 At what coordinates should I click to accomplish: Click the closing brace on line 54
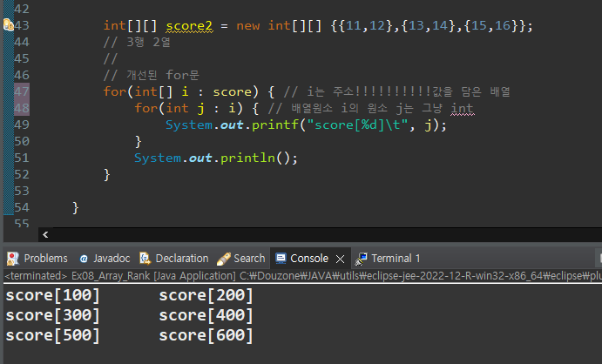[75, 208]
